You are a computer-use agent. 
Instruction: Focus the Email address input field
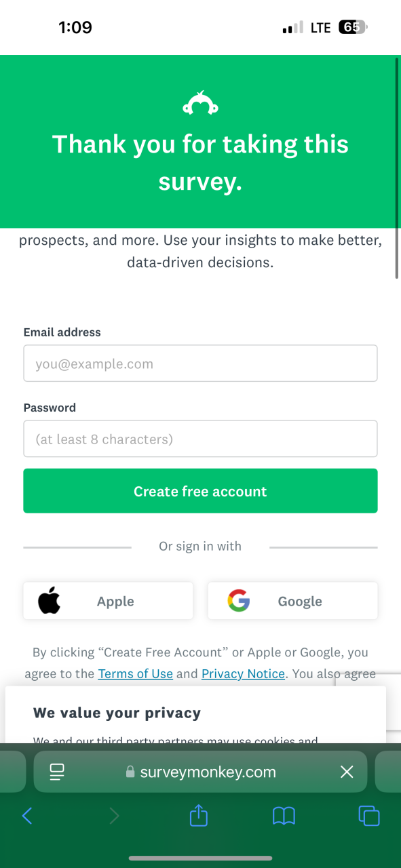[200, 363]
